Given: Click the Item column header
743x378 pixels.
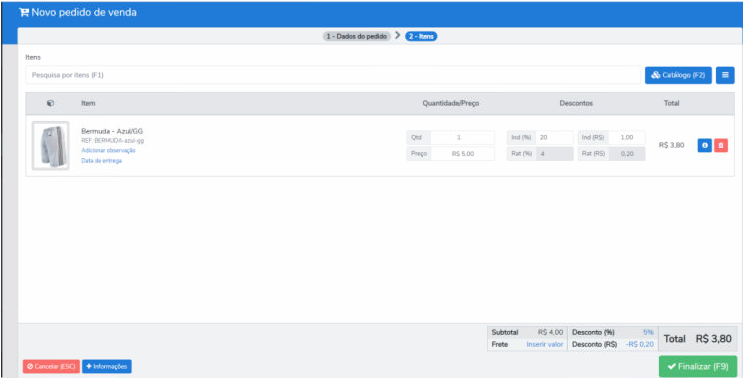Looking at the screenshot, I should (88, 103).
